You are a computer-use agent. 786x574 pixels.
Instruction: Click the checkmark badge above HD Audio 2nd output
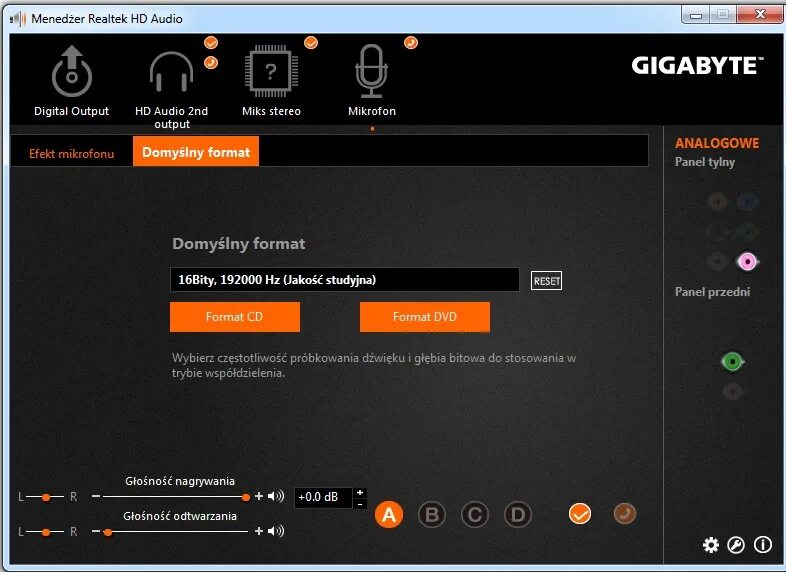click(211, 43)
